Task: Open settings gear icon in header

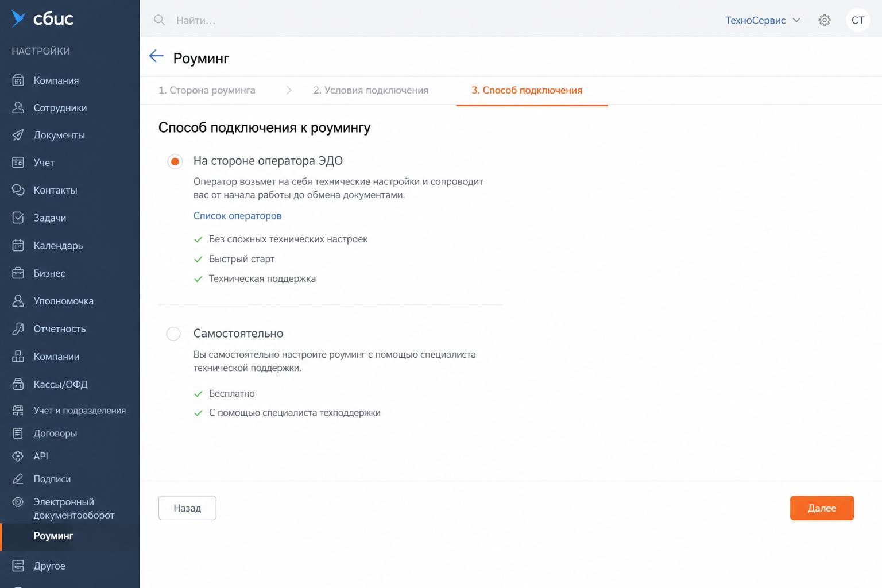Action: pos(825,20)
